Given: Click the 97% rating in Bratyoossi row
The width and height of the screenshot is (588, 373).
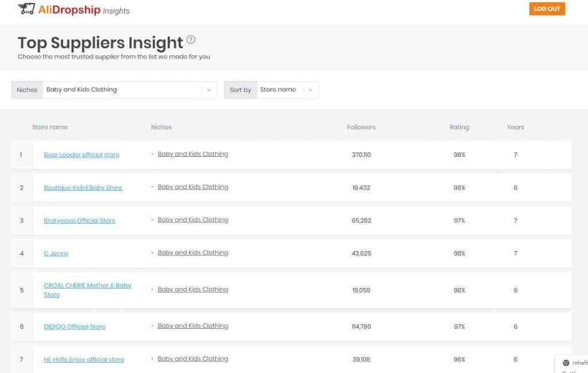Looking at the screenshot, I should [459, 221].
